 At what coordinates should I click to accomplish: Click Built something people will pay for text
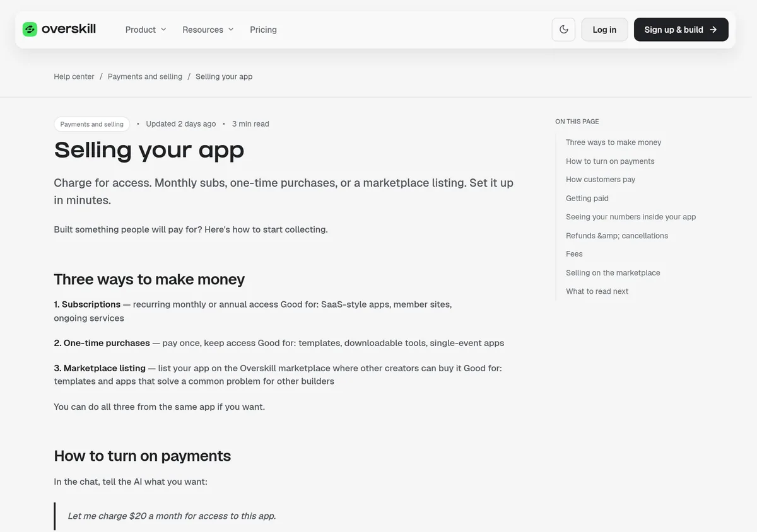coord(191,229)
